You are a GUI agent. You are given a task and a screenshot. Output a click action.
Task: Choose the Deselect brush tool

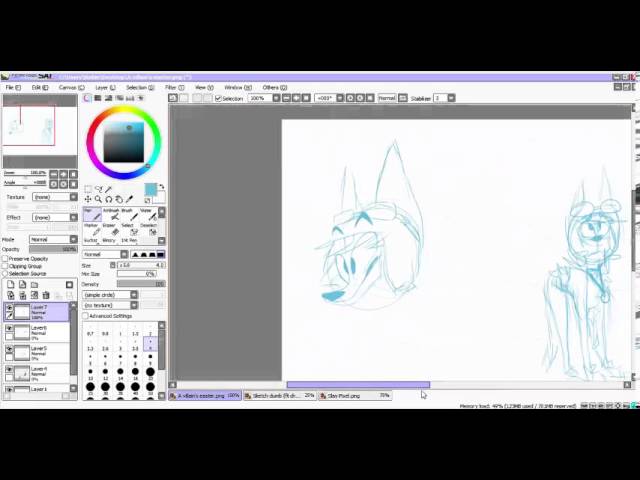[148, 229]
